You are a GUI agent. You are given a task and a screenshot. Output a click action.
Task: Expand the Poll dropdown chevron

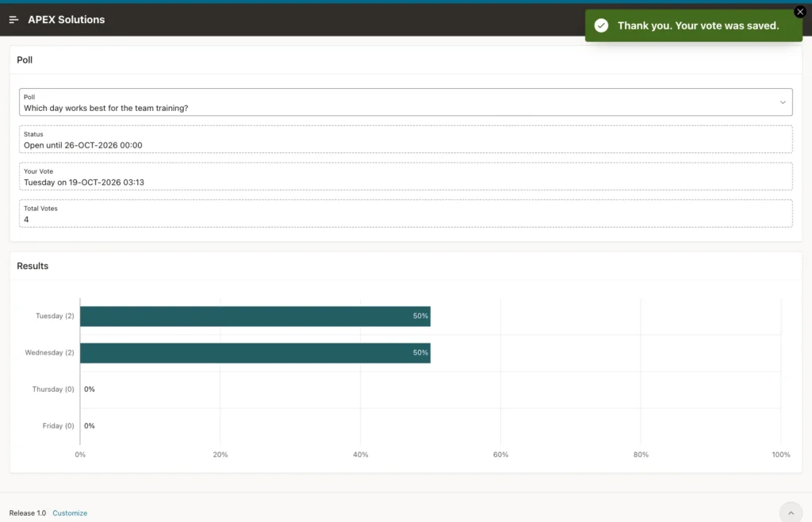[x=783, y=102]
